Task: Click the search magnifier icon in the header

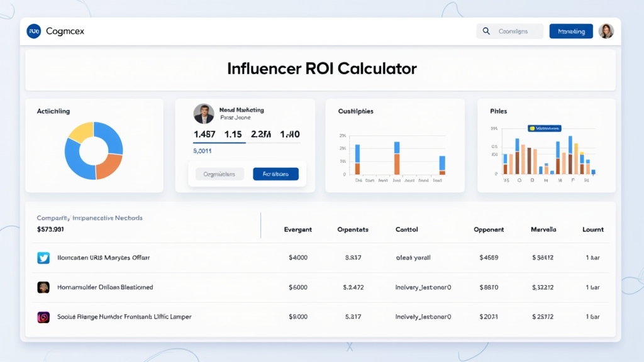Action: (486, 31)
